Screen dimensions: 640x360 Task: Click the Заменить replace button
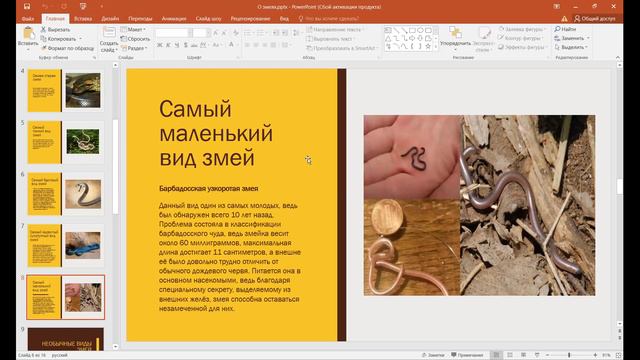coord(569,38)
